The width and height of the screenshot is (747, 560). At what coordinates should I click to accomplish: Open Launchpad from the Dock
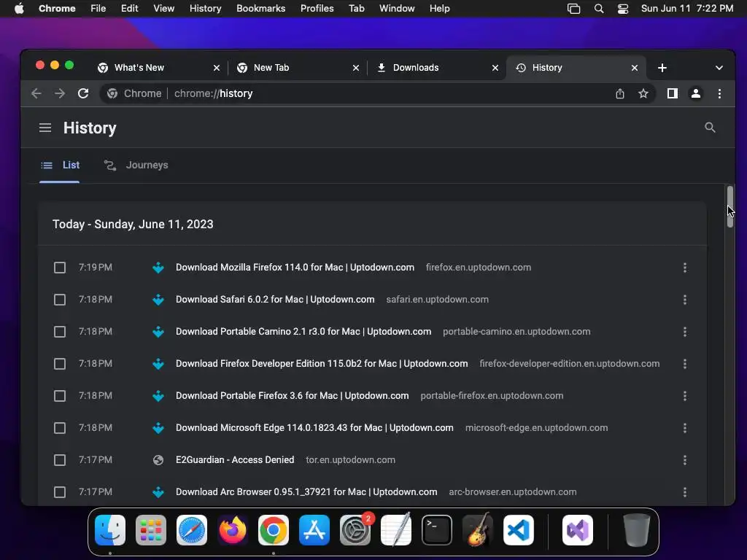click(x=151, y=530)
